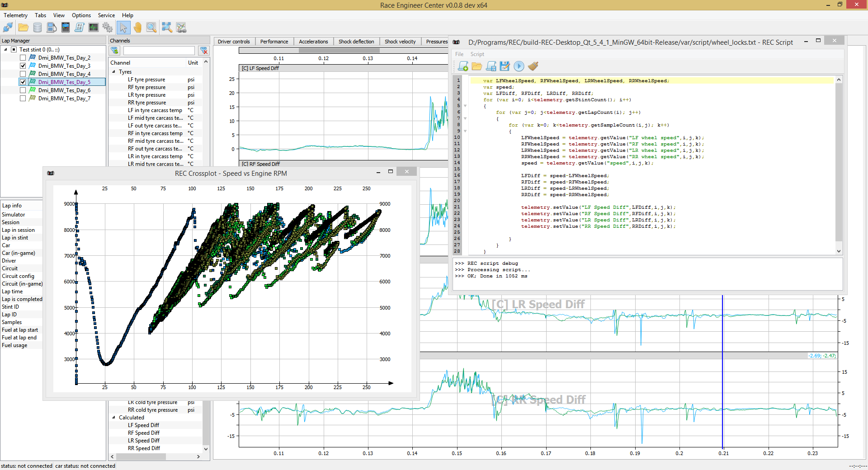Viewport: 868px width, 470px height.
Task: Select the LF Speed Diff channel
Action: click(x=143, y=425)
